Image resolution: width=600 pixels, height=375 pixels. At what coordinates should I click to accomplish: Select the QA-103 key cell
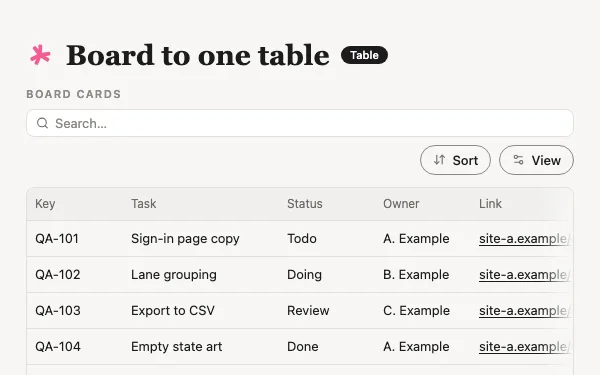click(x=58, y=311)
